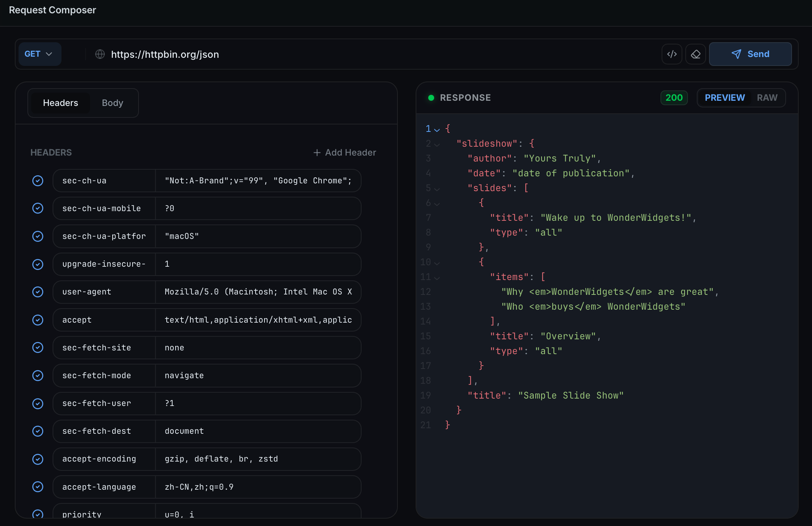
Task: Open the GET method dropdown
Action: point(40,54)
